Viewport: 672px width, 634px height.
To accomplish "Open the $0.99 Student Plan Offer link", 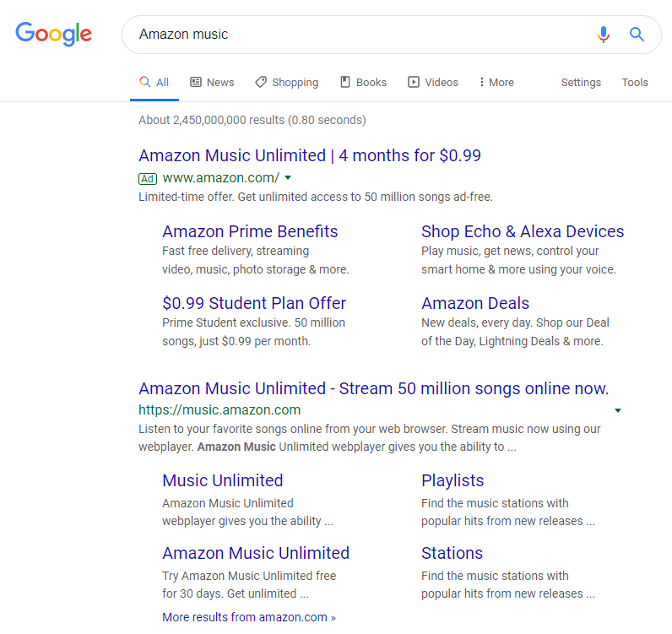I will click(x=254, y=303).
